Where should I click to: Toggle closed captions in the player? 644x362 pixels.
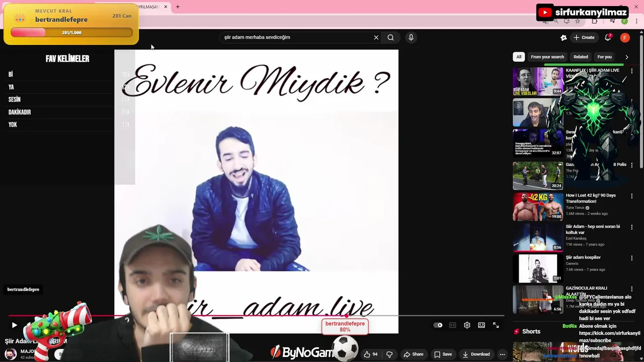point(452,325)
